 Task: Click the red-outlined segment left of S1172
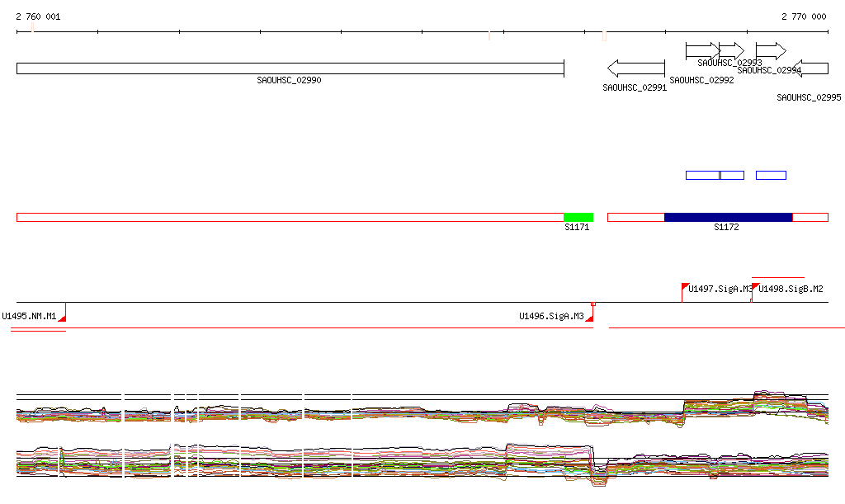pos(636,218)
